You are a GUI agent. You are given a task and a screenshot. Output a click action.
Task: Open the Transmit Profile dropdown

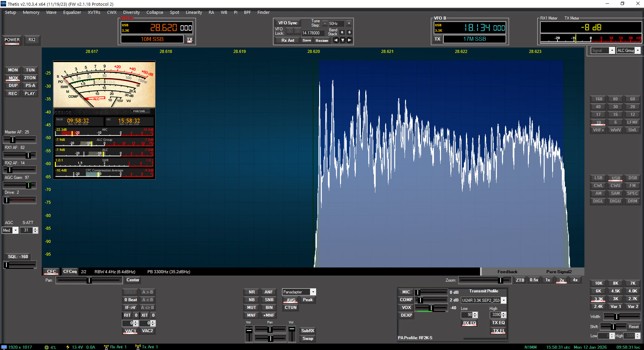click(x=504, y=300)
